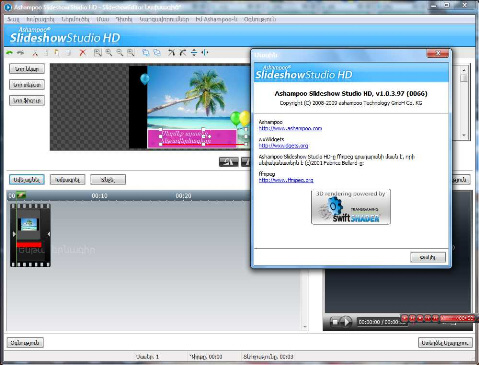The image size is (479, 365).
Task: Open the 'Ashampoo' menu bar item
Action: tap(216, 19)
